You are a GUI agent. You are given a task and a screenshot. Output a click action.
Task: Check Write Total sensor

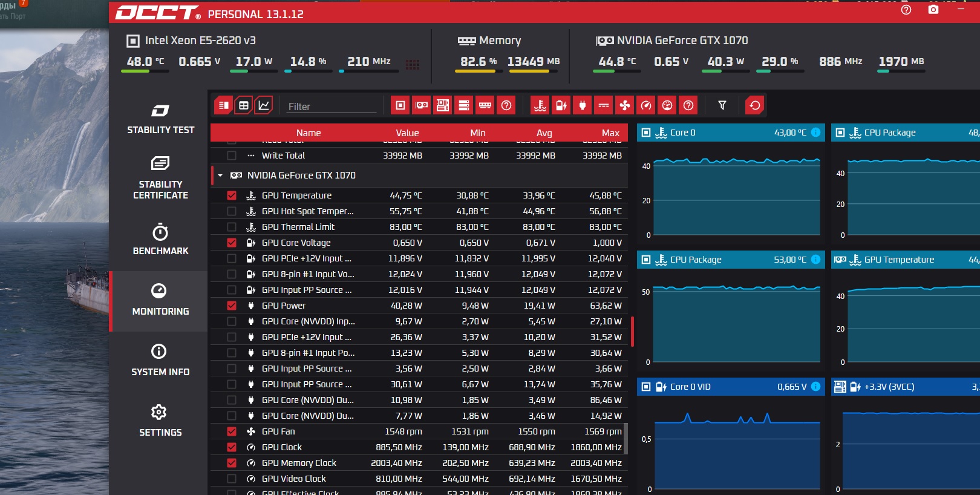(232, 156)
